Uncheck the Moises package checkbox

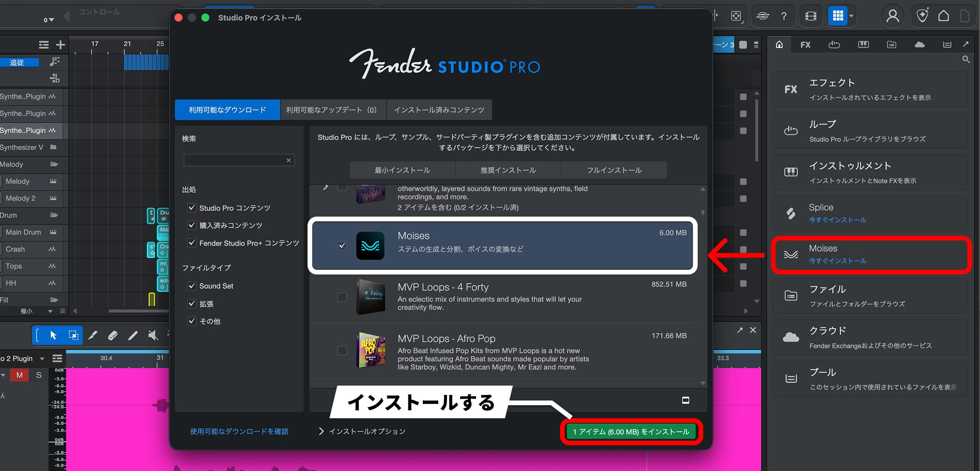tap(342, 246)
